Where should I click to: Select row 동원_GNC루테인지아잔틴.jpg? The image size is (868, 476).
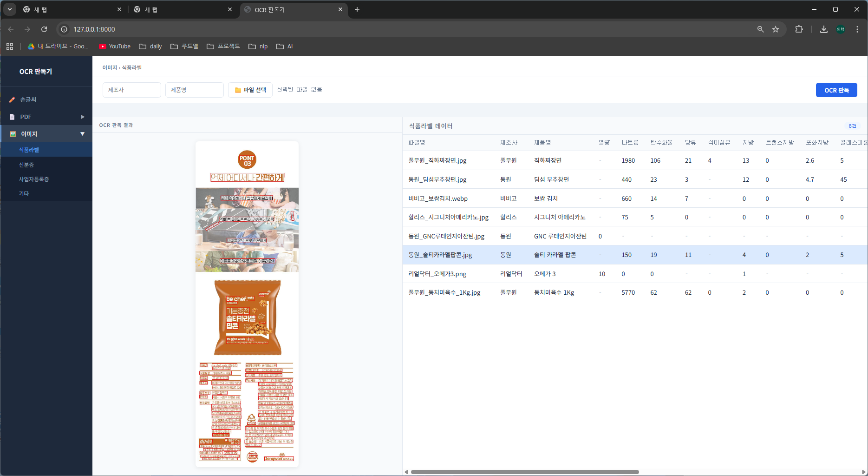pos(635,236)
